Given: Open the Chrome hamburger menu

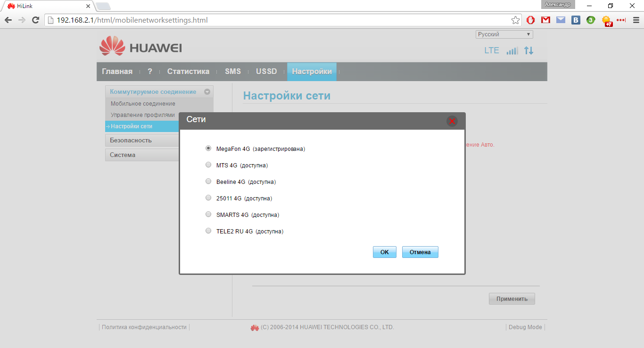Looking at the screenshot, I should [x=634, y=20].
